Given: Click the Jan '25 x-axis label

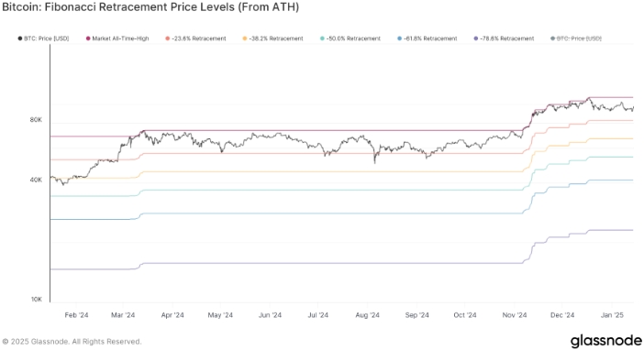Looking at the screenshot, I should coord(612,315).
